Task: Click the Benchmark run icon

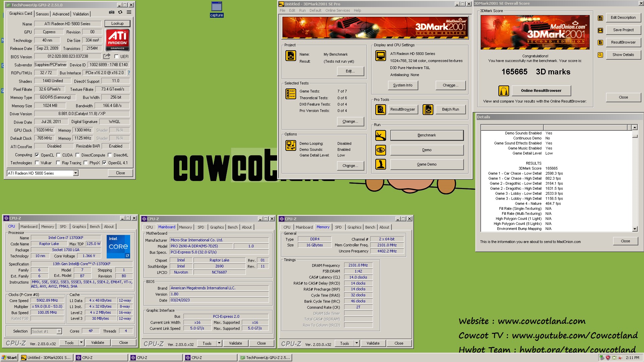Action: [381, 135]
